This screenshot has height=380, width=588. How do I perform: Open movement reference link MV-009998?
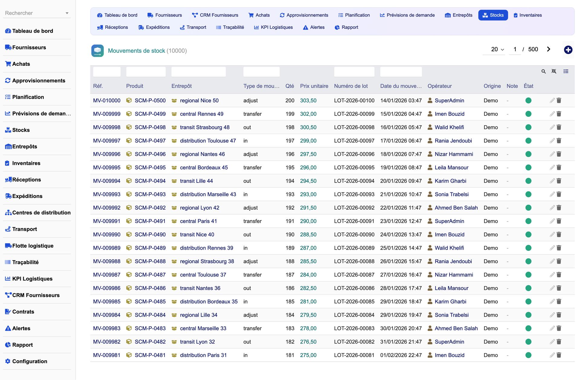[x=107, y=127]
